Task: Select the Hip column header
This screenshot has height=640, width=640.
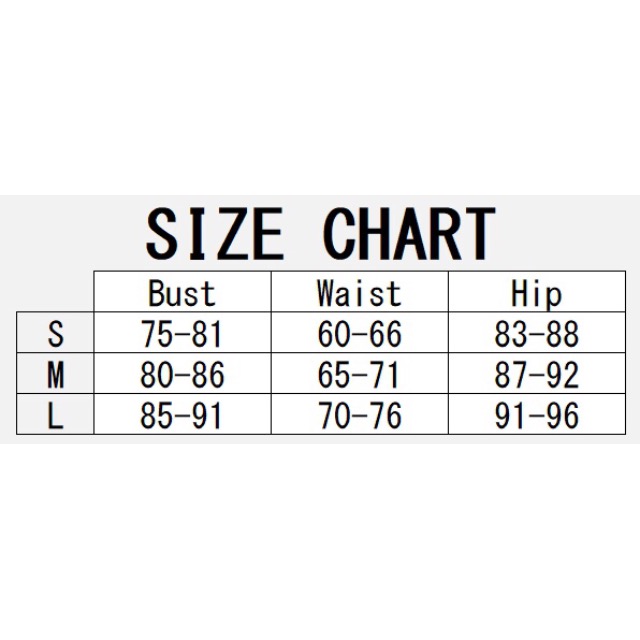Action: (x=537, y=291)
